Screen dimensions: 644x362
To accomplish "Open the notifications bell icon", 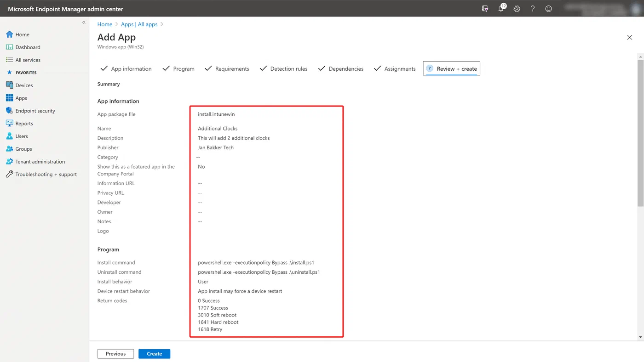I will (501, 9).
